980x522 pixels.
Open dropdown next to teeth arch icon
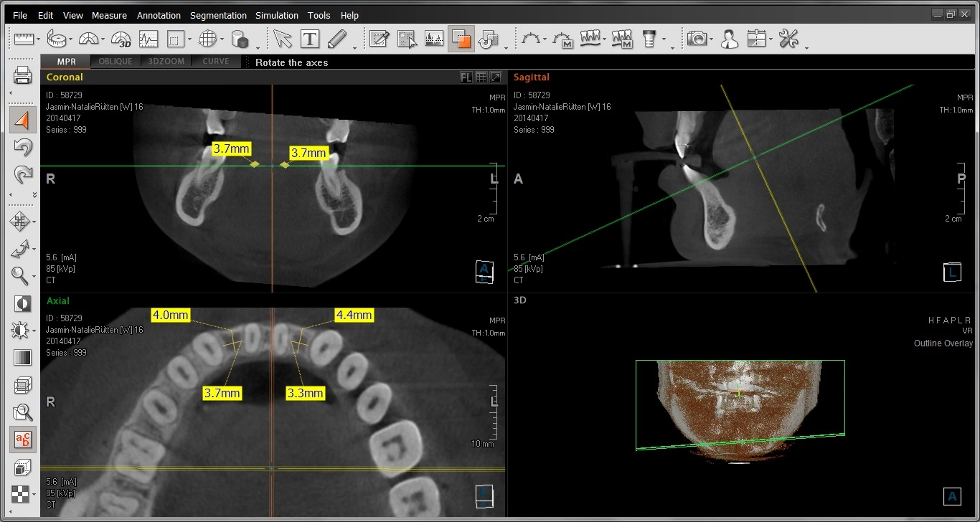[x=605, y=40]
